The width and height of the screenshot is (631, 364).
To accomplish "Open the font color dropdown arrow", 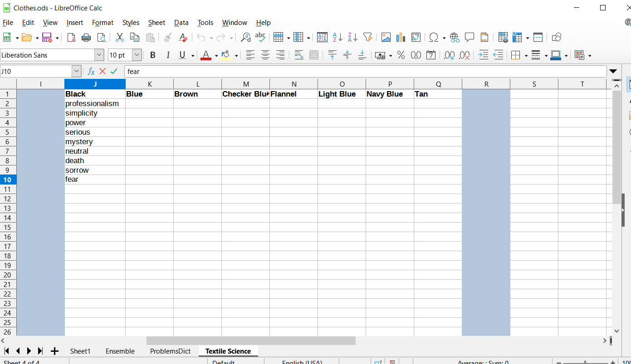I will (x=216, y=56).
